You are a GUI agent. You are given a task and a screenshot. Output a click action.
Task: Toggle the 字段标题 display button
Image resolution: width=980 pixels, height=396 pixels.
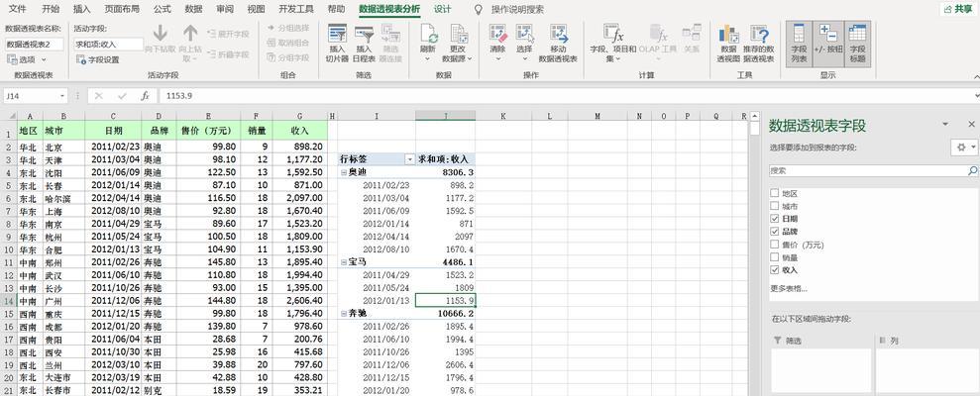pos(857,44)
